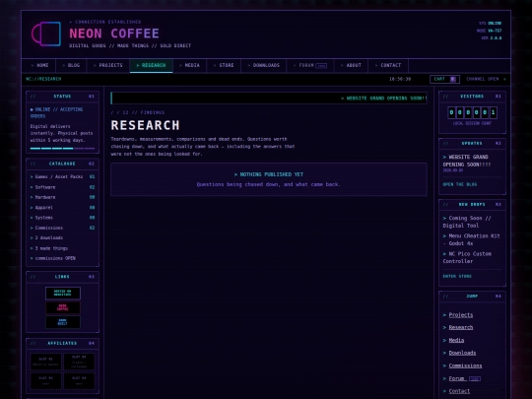532x399 pixels.
Task: Click the Catalogue panel header
Action: click(x=62, y=164)
